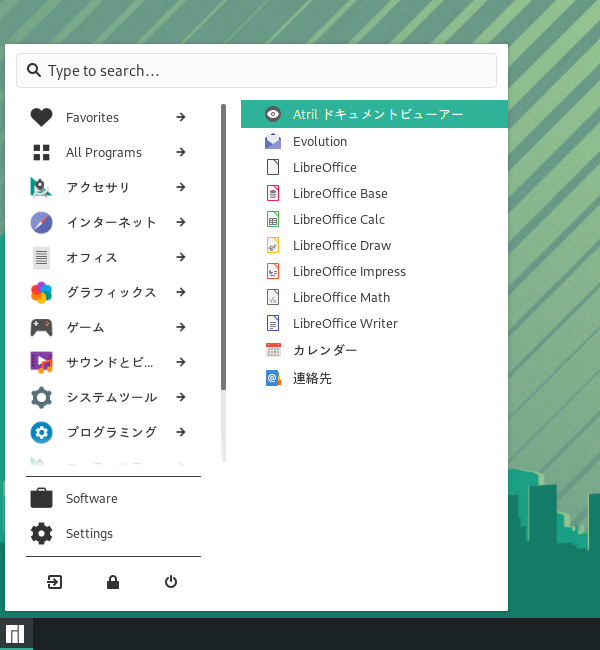Launch Atril ドキュメントビューアー

coord(374,114)
